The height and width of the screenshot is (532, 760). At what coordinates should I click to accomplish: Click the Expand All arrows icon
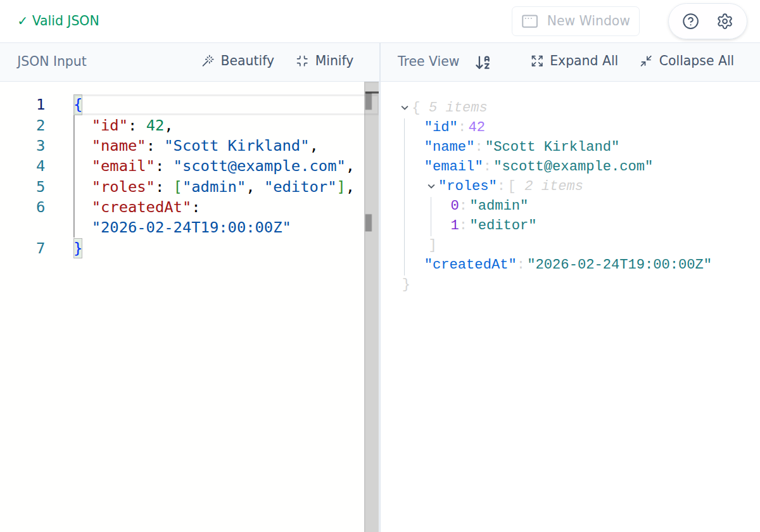point(537,61)
